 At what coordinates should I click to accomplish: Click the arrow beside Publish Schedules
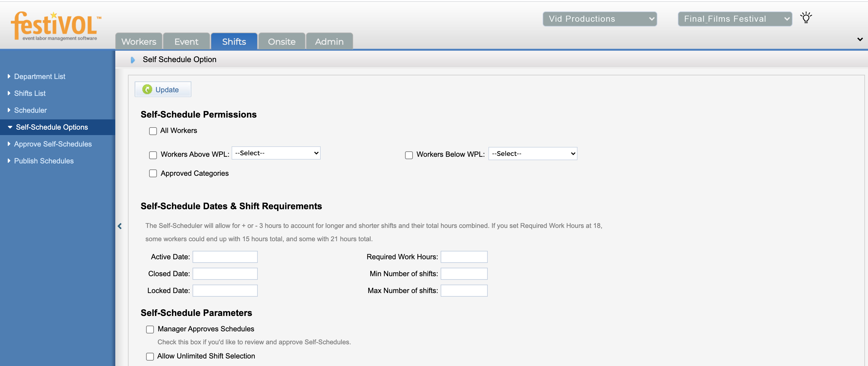point(9,161)
